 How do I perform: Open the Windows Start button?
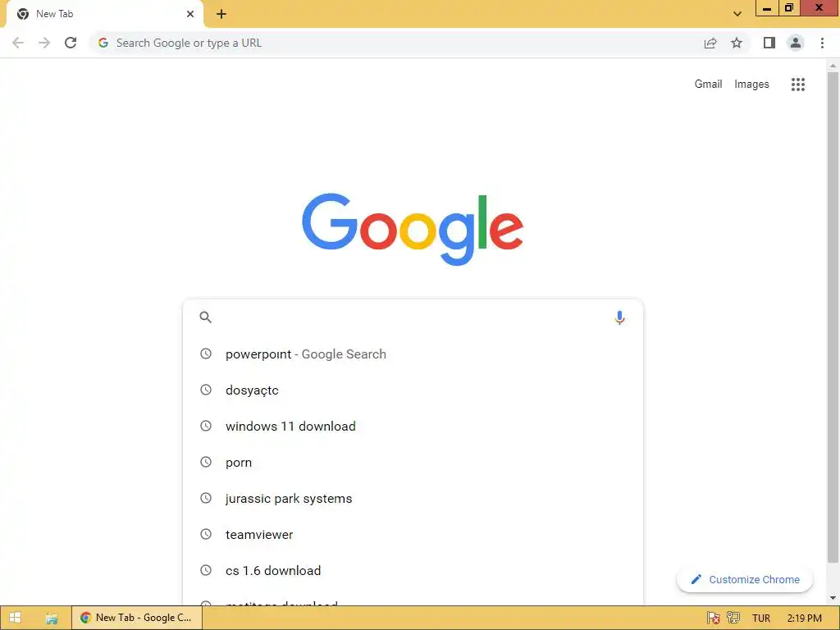[x=15, y=618]
